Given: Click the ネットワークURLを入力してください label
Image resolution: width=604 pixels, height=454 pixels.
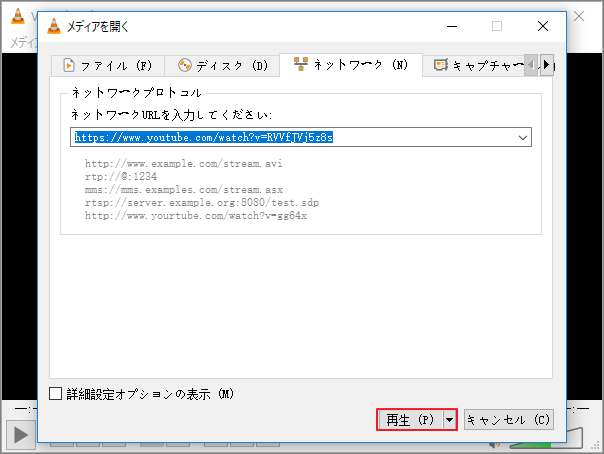Looking at the screenshot, I should [x=172, y=115].
